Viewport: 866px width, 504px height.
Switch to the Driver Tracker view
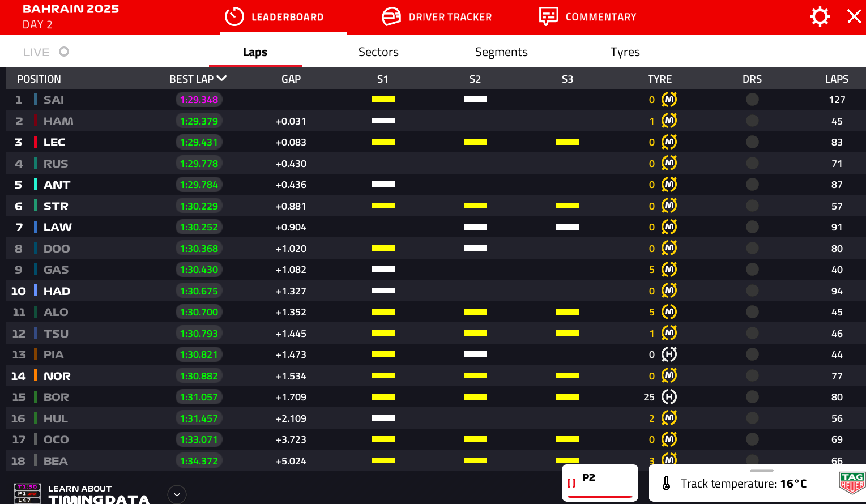(x=437, y=17)
